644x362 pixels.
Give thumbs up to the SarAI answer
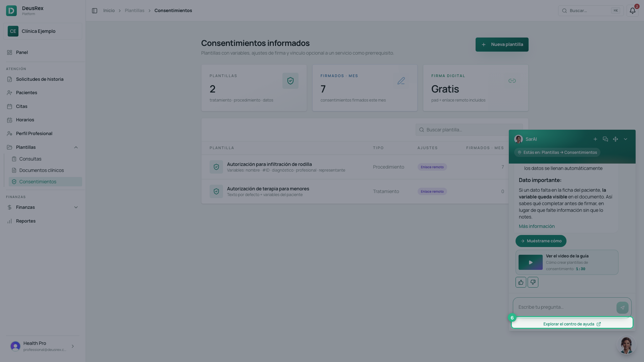click(521, 282)
